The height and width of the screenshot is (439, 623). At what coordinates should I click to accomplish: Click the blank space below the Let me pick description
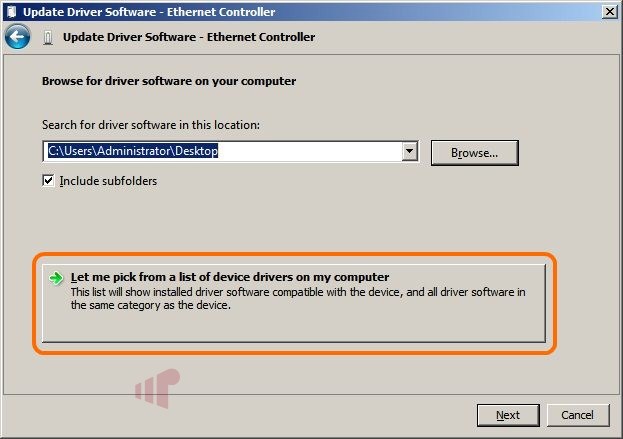point(294,327)
